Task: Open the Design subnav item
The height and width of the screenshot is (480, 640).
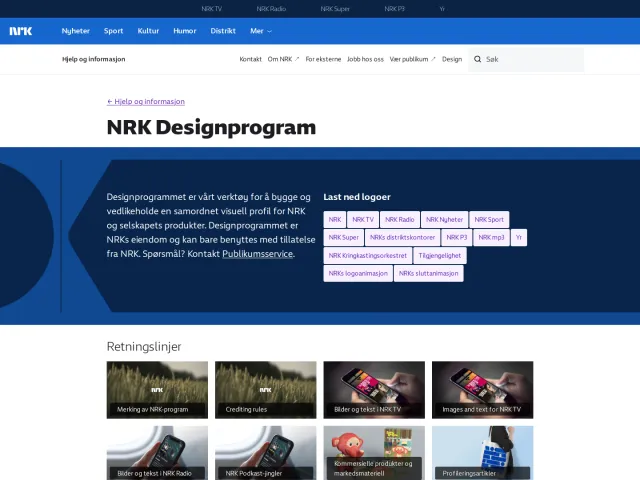Action: click(x=452, y=59)
